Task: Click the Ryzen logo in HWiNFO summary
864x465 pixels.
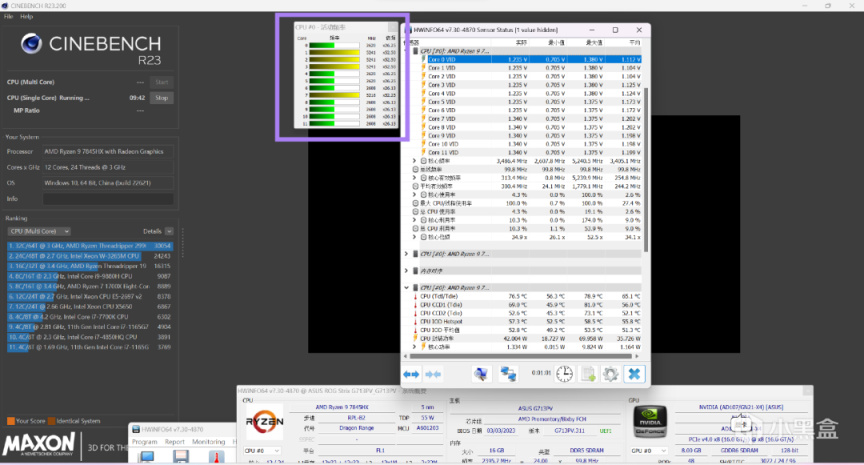Action: click(x=264, y=421)
